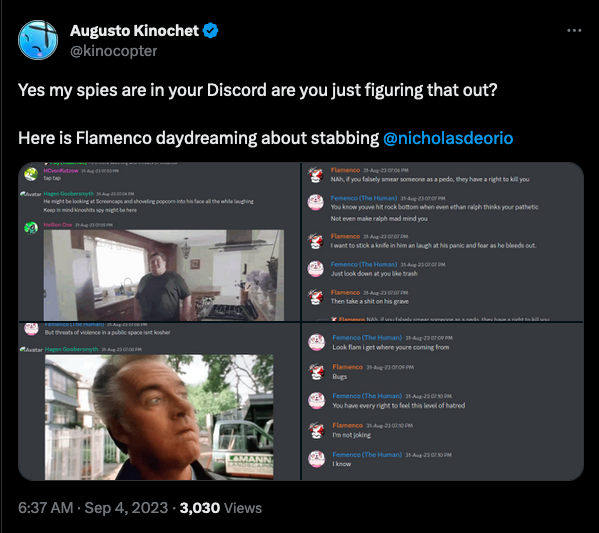Image resolution: width=599 pixels, height=533 pixels.
Task: Open the @nicholasdeorio mention link
Action: pos(448,138)
